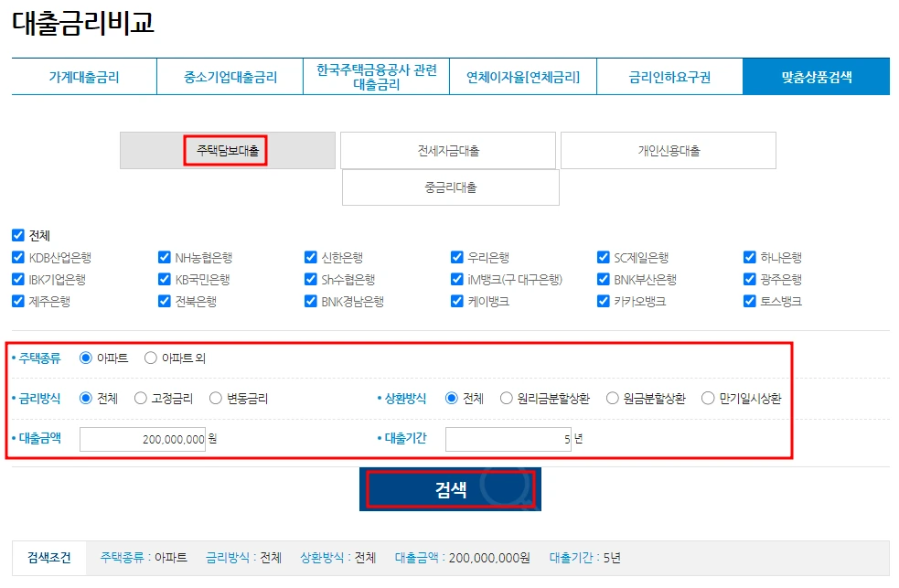Select the 아파트 외 housing type option

[x=149, y=358]
